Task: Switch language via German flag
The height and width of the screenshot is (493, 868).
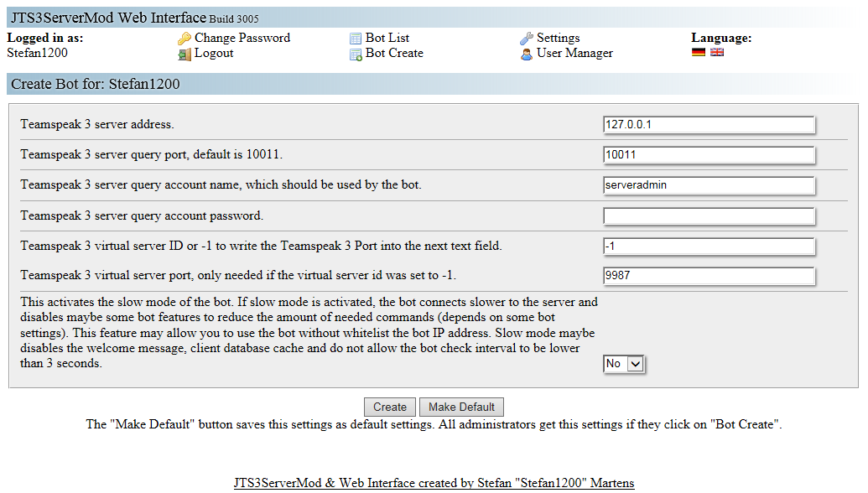Action: point(699,52)
